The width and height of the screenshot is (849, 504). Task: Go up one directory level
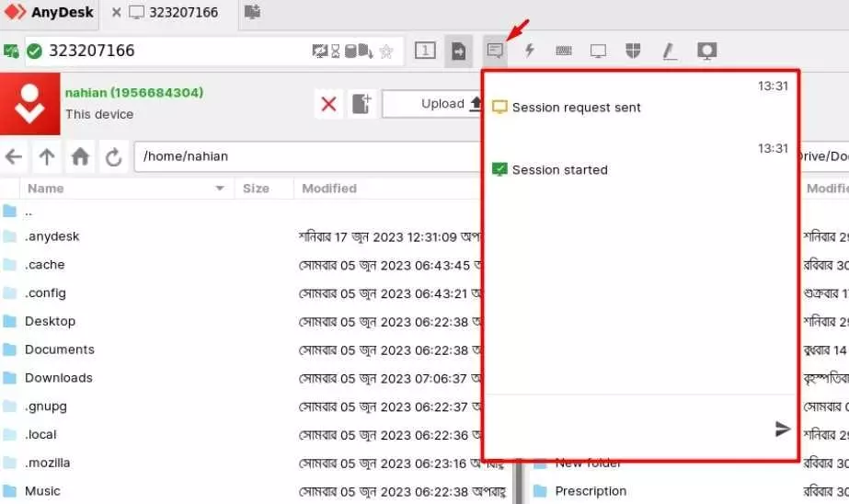[x=47, y=157]
